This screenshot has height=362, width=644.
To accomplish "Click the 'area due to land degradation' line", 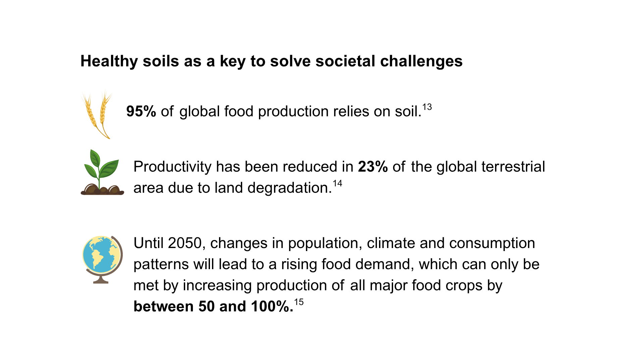I will click(x=233, y=188).
